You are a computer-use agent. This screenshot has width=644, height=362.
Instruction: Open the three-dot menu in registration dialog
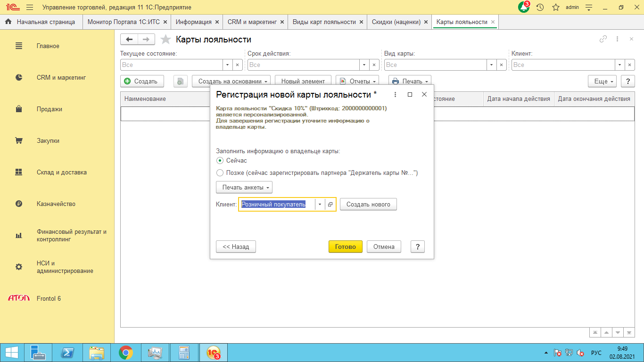coord(396,94)
